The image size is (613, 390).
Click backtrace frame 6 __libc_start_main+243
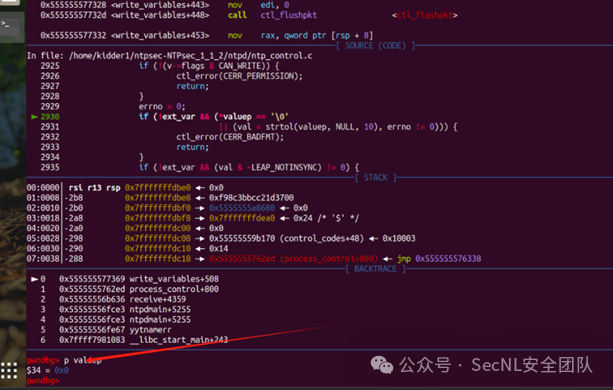coord(134,340)
